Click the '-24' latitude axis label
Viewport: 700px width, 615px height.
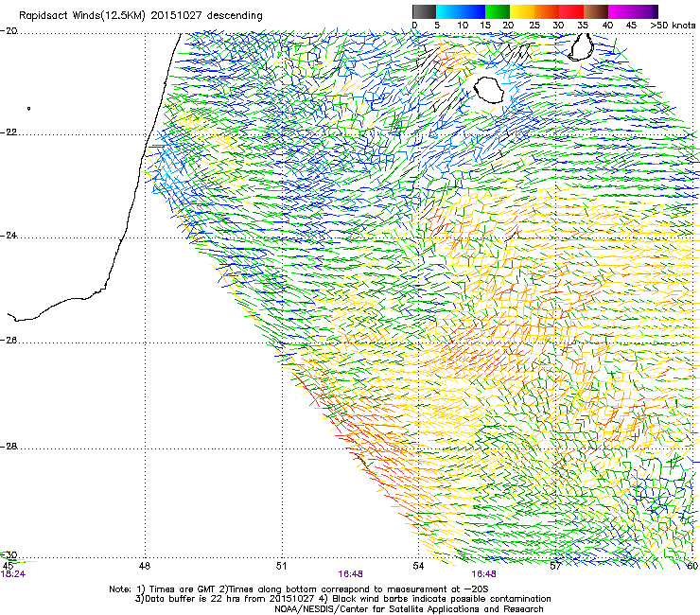pyautogui.click(x=9, y=235)
